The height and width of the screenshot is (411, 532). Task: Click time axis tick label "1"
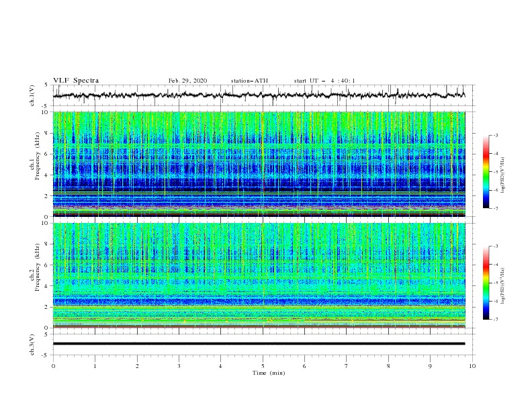pyautogui.click(x=95, y=366)
